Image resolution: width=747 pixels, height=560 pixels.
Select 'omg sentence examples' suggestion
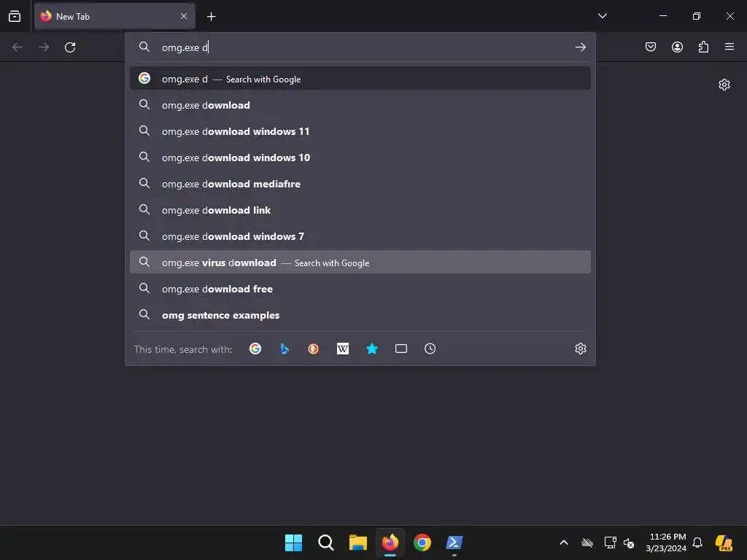360,315
